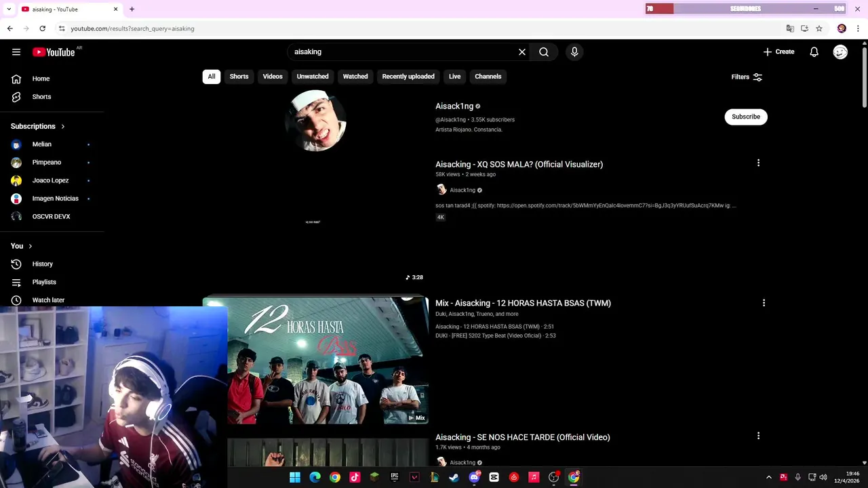Run search with the magnifier button

click(x=544, y=52)
